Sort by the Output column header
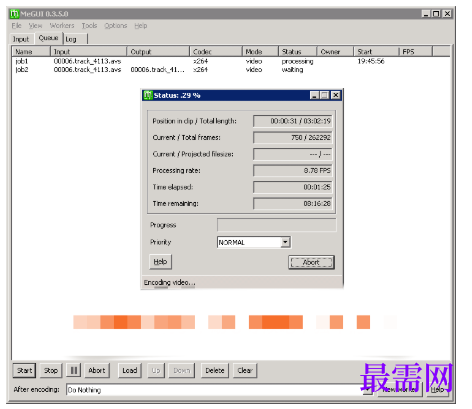This screenshot has height=409, width=472. 158,52
